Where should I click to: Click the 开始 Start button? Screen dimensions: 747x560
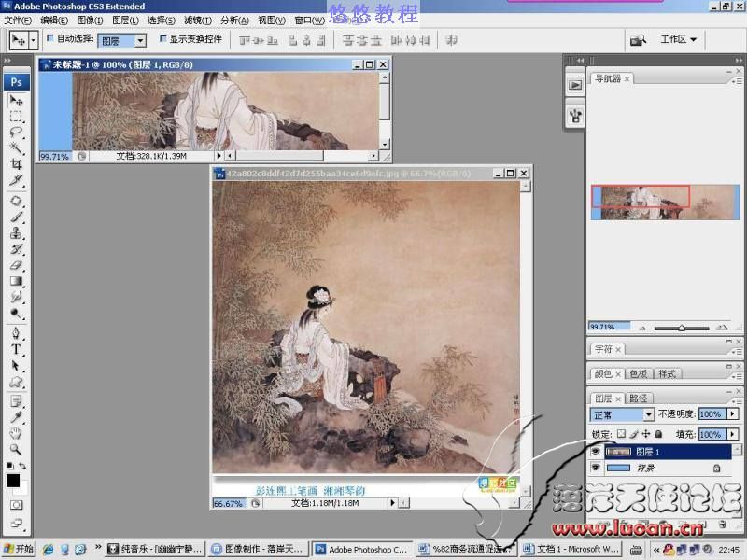point(19,549)
